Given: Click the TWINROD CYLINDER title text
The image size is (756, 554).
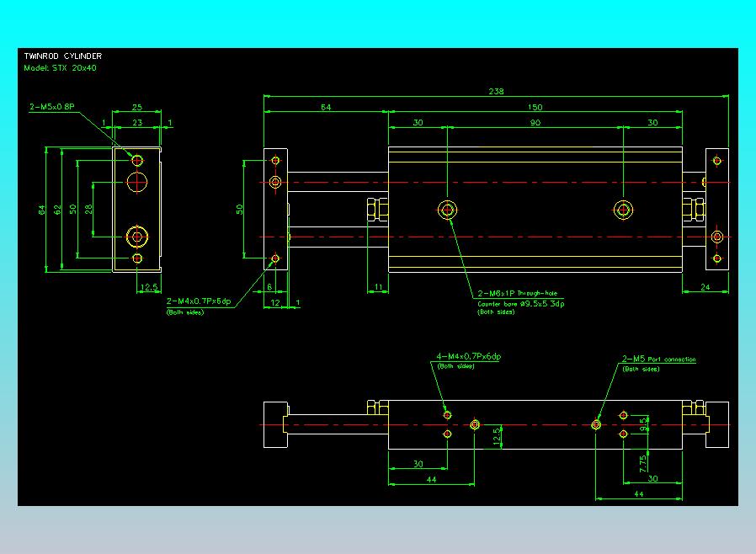Looking at the screenshot, I should tap(63, 56).
